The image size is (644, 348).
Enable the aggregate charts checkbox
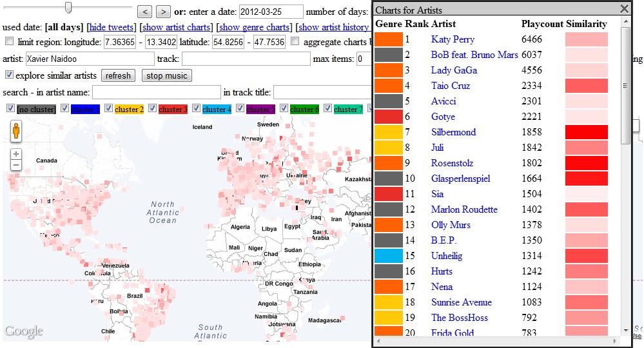295,41
